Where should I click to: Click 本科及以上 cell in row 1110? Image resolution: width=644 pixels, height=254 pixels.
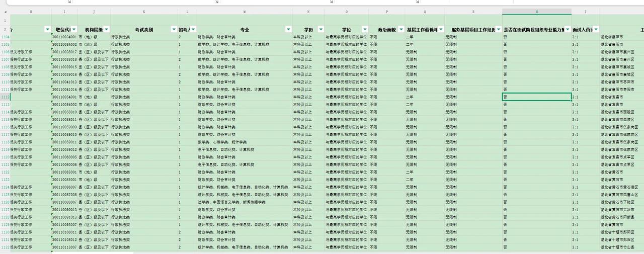pyautogui.click(x=308, y=82)
